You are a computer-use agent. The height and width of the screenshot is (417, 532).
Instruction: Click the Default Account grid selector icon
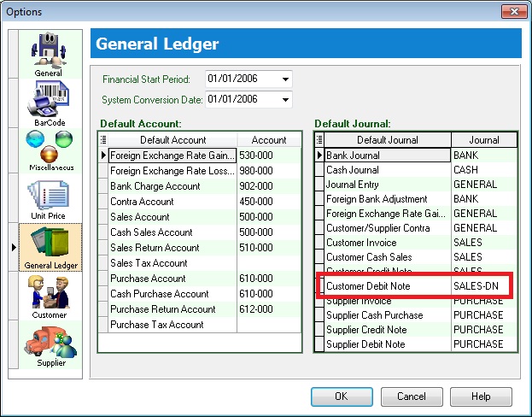tap(103, 139)
